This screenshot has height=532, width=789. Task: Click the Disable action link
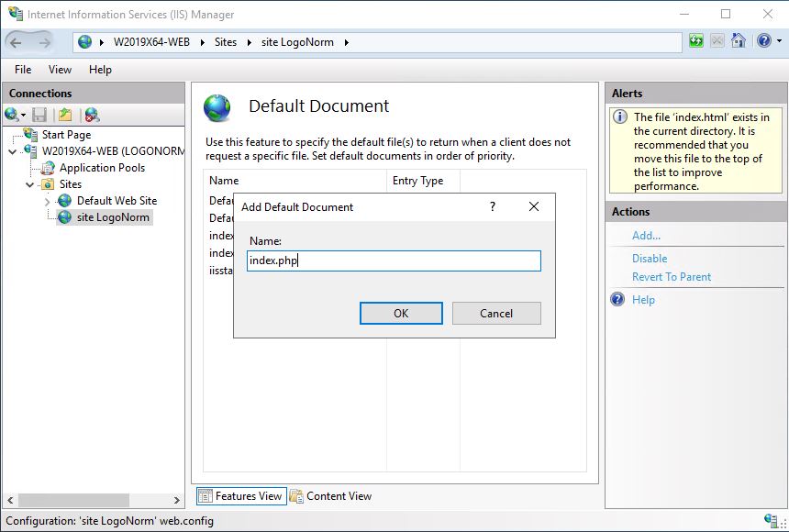click(650, 258)
